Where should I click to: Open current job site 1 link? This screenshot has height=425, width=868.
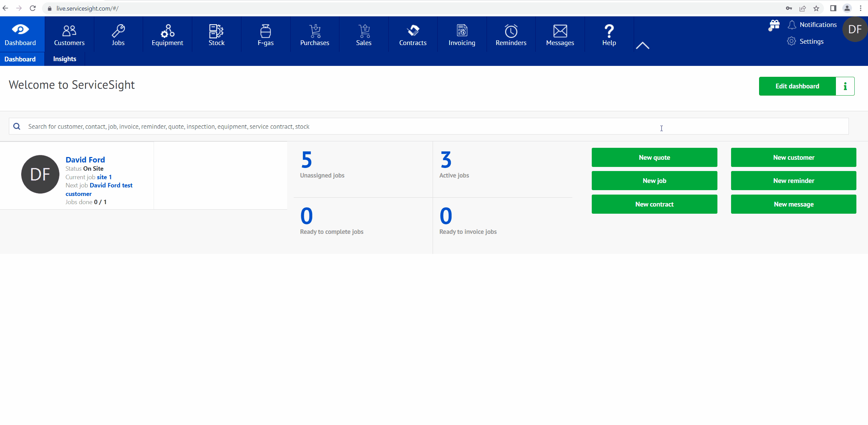[104, 177]
